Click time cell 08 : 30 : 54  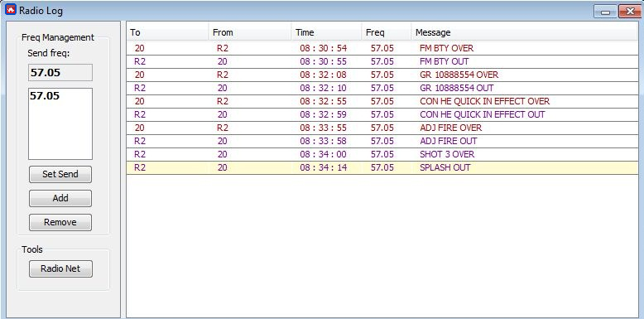tap(323, 48)
